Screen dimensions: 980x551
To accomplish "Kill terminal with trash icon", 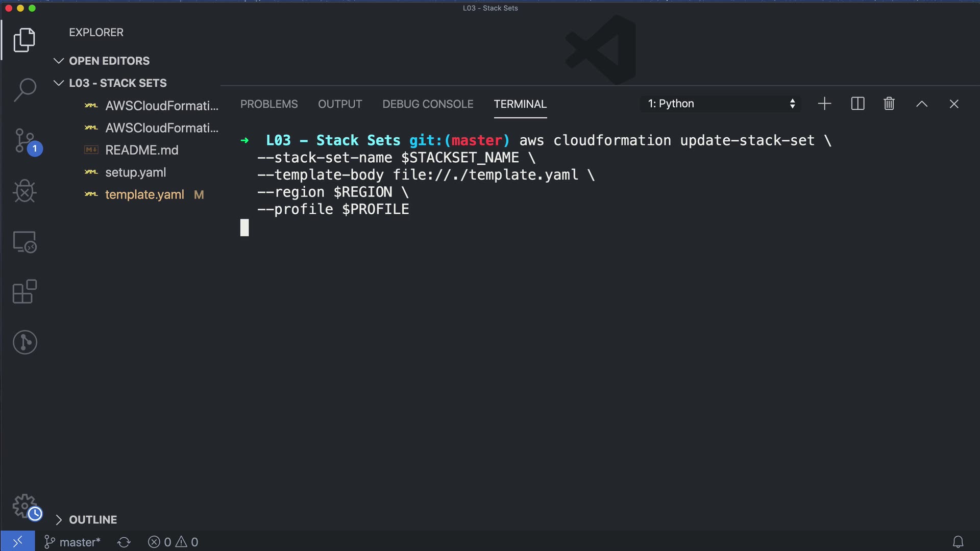I will 889,104.
